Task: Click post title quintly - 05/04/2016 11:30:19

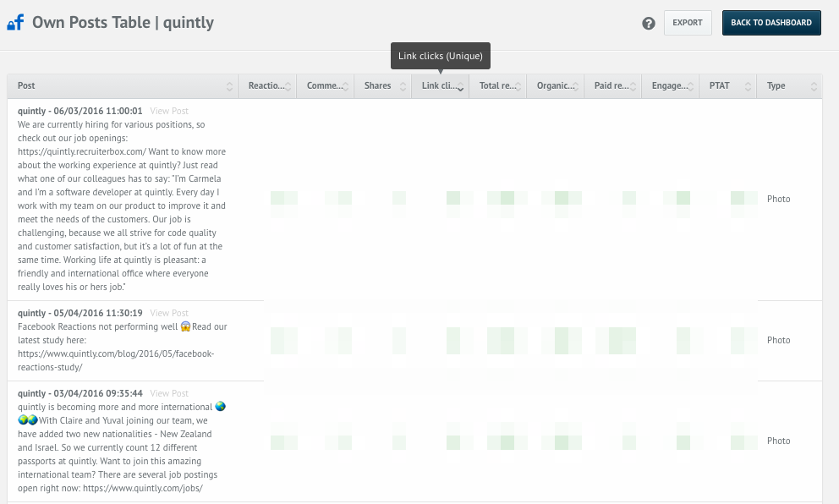Action: click(x=80, y=313)
